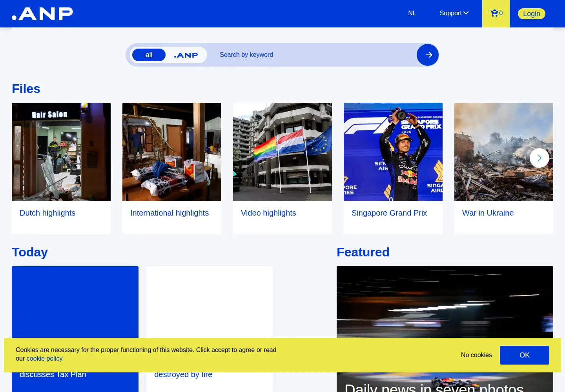This screenshot has width=565, height=392.
Task: Open the white Today card
Action: tap(210, 302)
